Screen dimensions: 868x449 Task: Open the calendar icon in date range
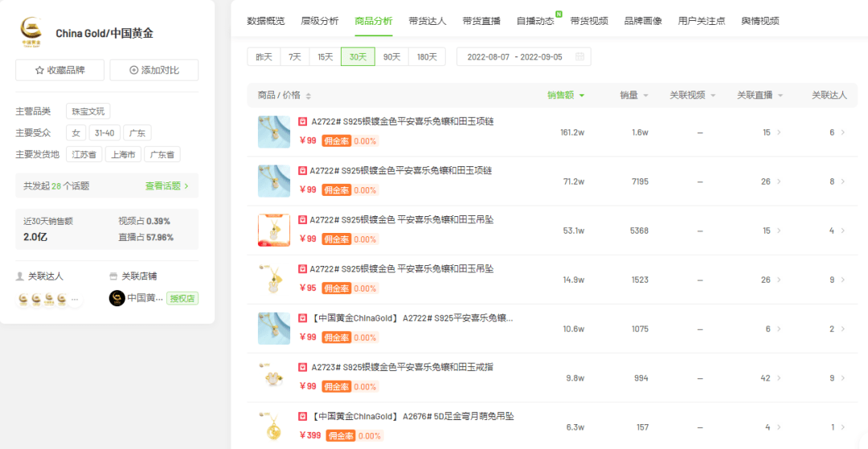[x=579, y=57]
